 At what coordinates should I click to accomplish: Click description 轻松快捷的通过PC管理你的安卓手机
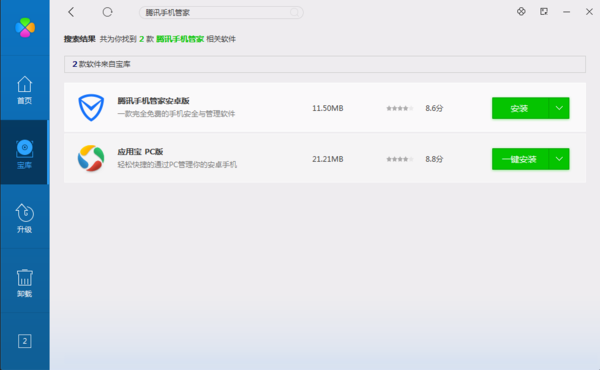(x=177, y=165)
